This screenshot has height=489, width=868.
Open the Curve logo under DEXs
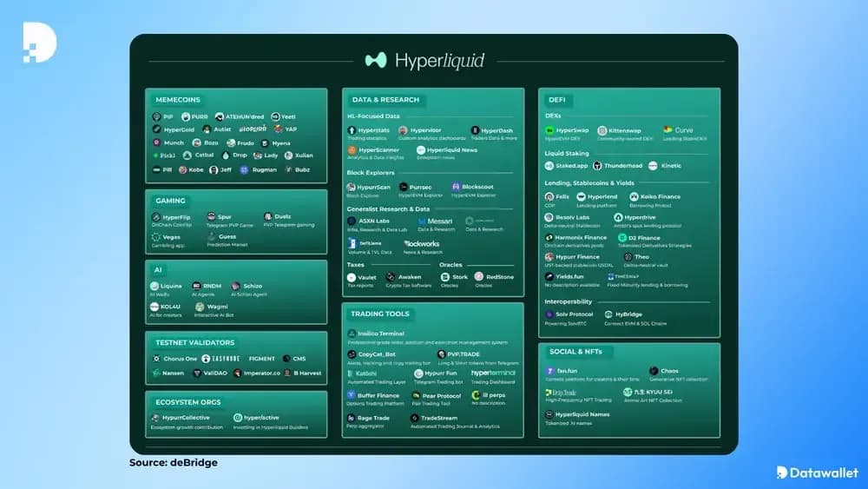[x=667, y=130]
